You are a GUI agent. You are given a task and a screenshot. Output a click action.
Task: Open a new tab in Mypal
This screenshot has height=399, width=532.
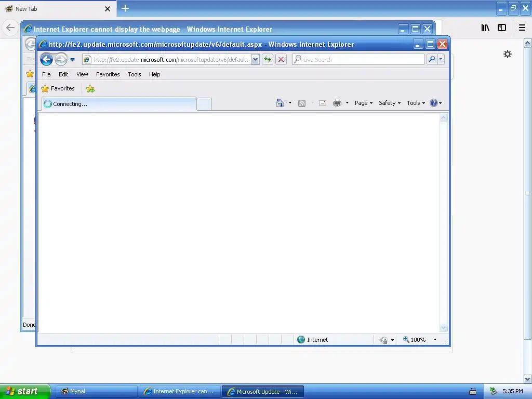coord(125,8)
